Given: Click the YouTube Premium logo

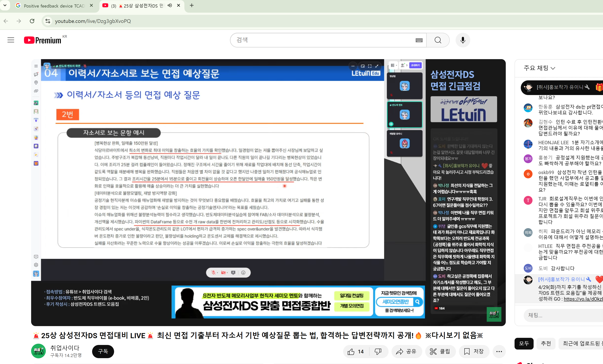Looking at the screenshot, I should (x=43, y=40).
